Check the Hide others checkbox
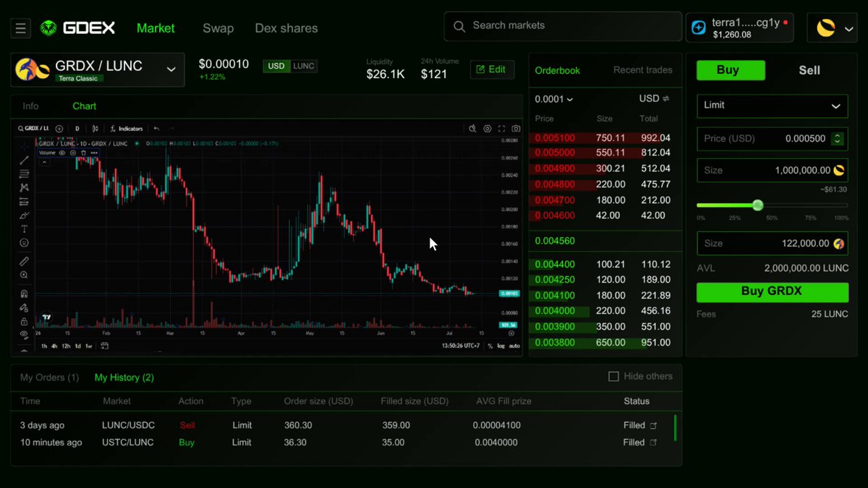 click(x=613, y=377)
